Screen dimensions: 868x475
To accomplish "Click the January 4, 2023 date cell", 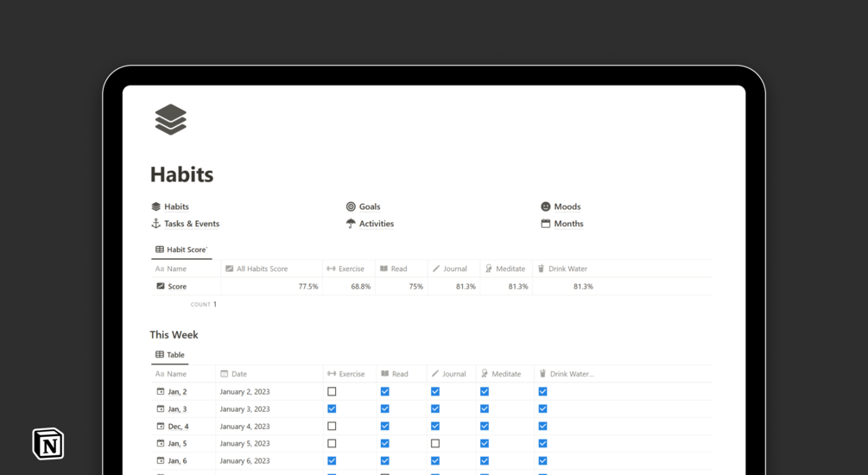I will [x=244, y=427].
